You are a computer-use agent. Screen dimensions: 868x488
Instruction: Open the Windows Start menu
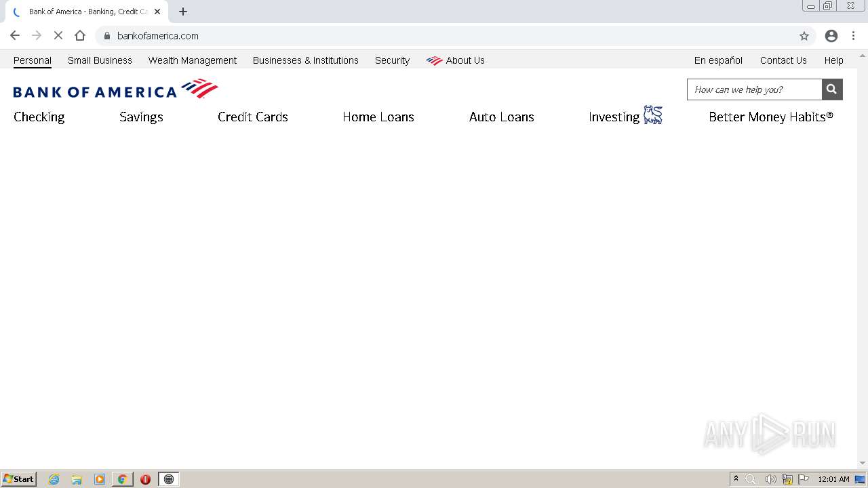click(18, 479)
